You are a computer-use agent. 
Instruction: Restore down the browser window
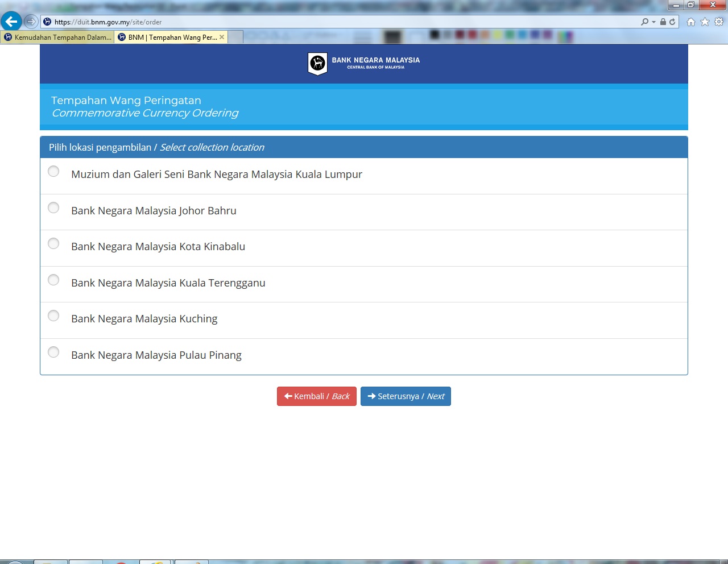tap(690, 5)
